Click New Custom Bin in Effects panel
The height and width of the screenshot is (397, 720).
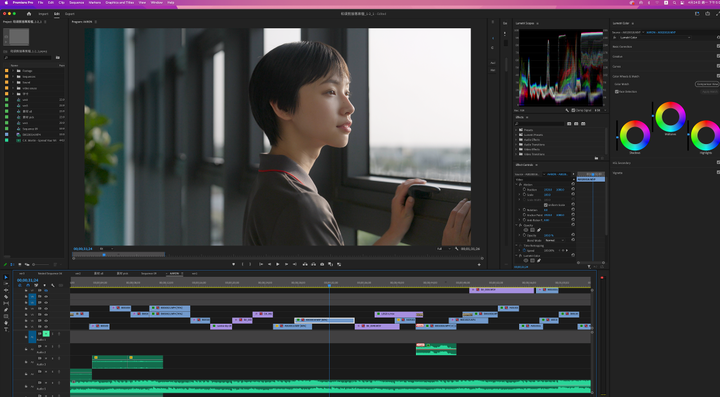click(x=596, y=158)
